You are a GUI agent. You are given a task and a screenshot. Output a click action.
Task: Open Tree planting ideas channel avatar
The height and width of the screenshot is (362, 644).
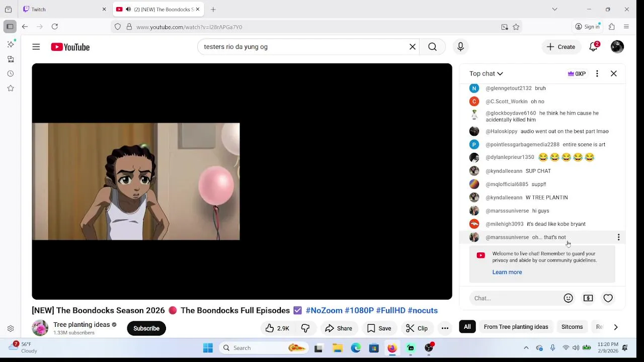pos(40,328)
